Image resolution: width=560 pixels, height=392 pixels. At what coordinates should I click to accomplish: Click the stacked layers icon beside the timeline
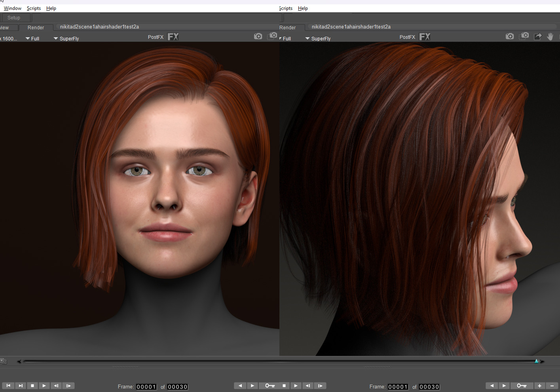pyautogui.click(x=3, y=361)
